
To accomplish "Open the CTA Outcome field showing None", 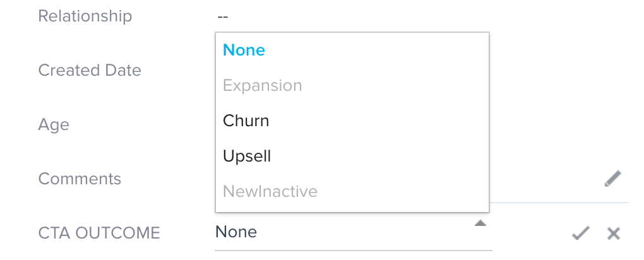I will pyautogui.click(x=353, y=232).
